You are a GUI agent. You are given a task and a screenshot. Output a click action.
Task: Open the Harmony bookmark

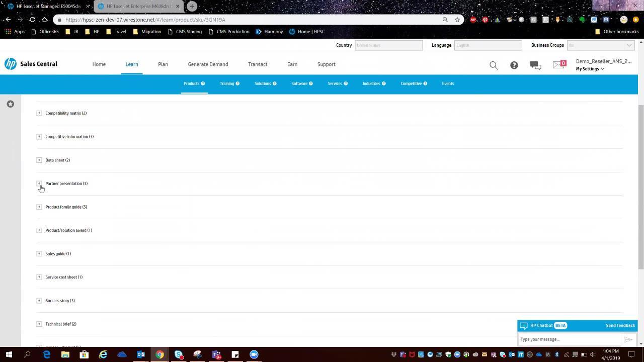click(269, 32)
